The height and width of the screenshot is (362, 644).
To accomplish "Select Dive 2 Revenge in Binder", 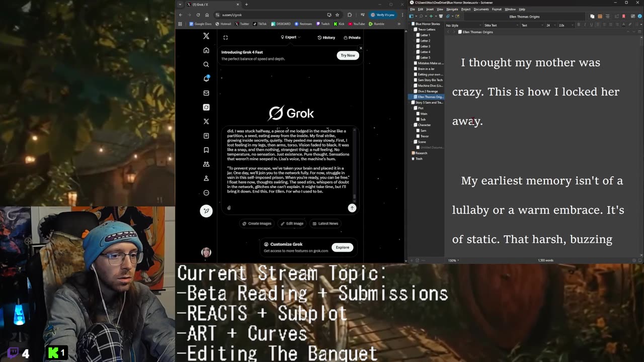I will [428, 91].
